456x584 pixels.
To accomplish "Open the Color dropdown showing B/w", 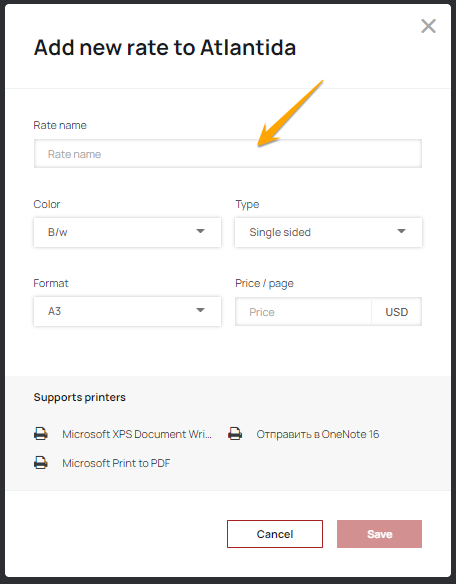I will [x=127, y=232].
